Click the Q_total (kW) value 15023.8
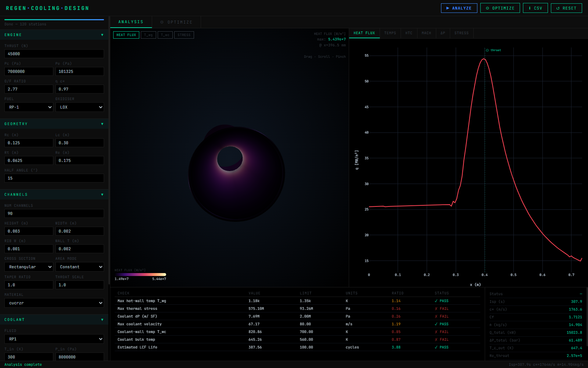588x368 pixels. [x=574, y=333]
